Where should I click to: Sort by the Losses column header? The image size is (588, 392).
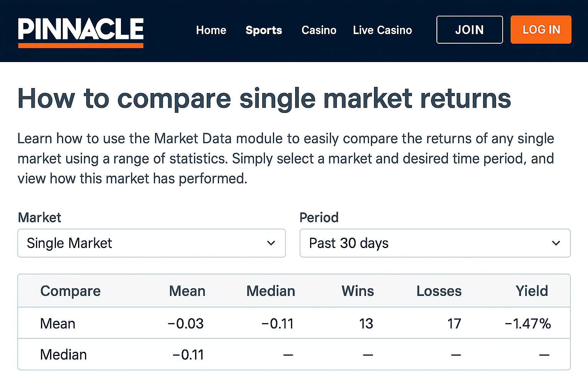coord(439,291)
